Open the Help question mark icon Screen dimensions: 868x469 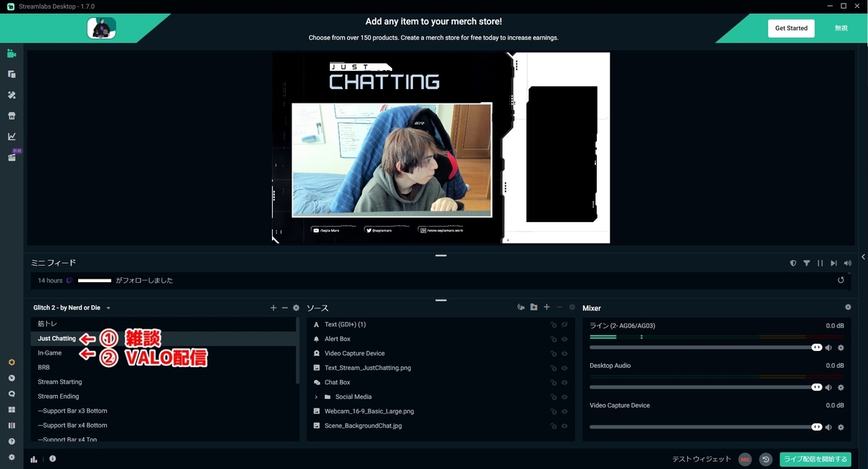12,441
